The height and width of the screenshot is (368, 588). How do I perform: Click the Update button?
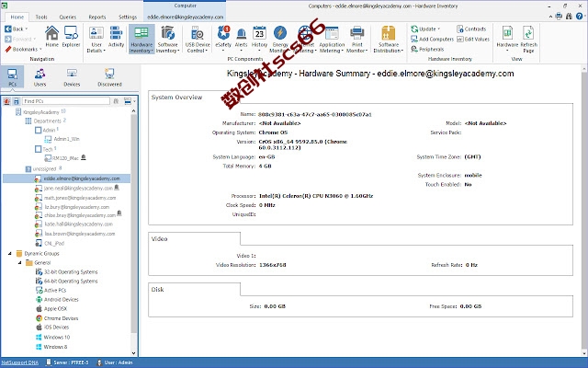[425, 29]
